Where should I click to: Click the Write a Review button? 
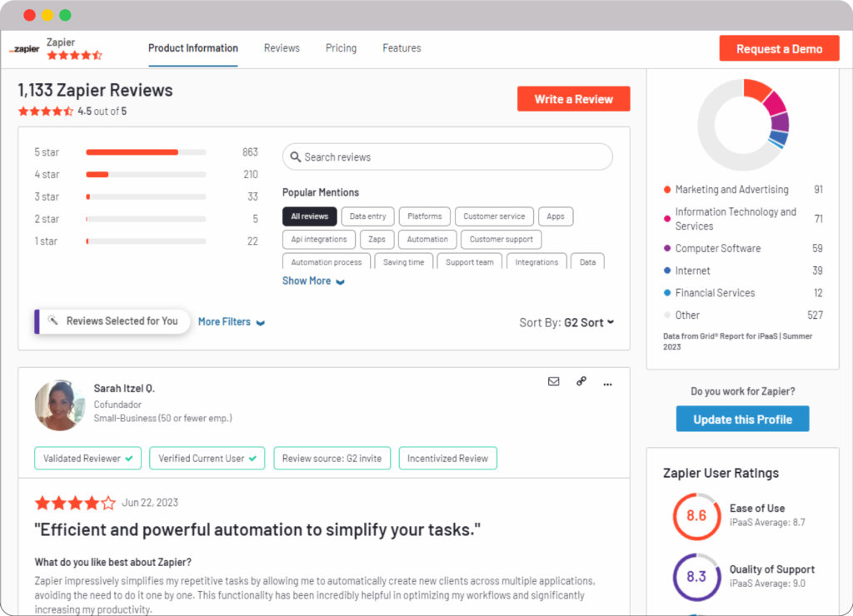click(573, 98)
